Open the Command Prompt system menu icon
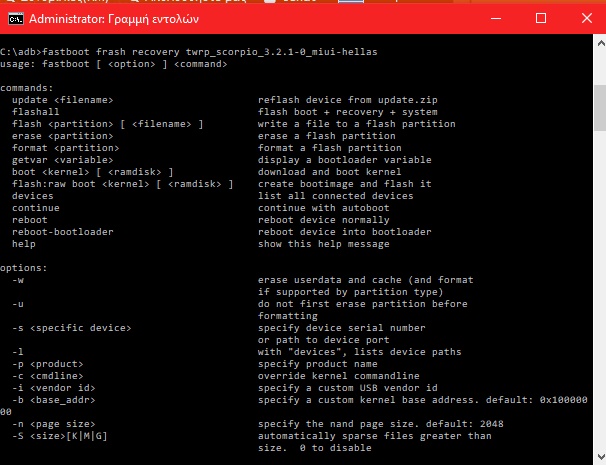Image resolution: width=606 pixels, height=465 pixels. pyautogui.click(x=14, y=19)
